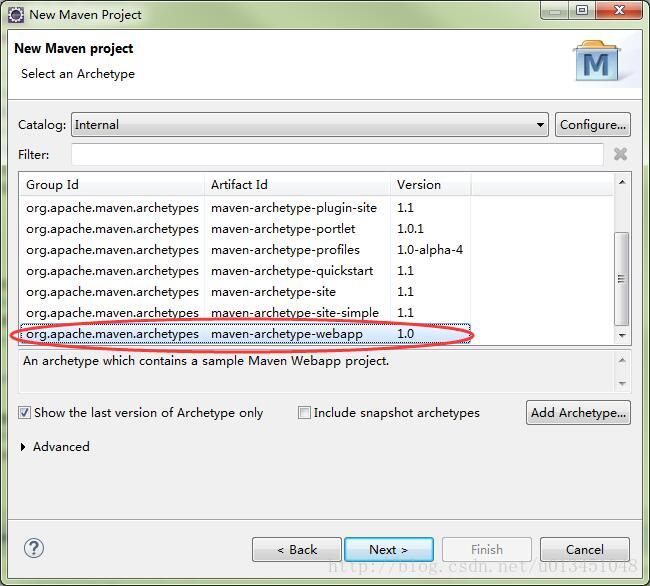Maximize the New Maven Project window
Viewport: 650px width, 586px height.
pos(582,10)
